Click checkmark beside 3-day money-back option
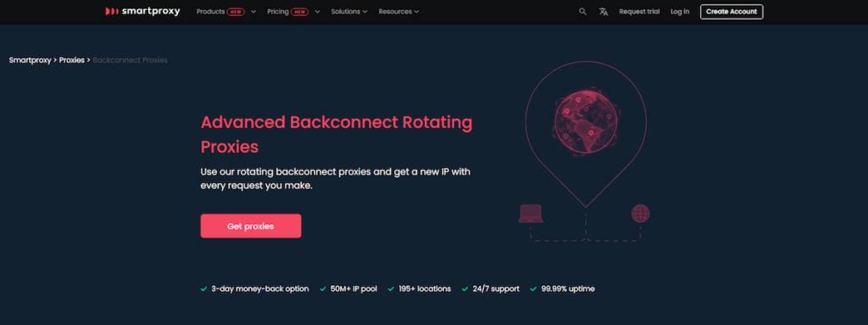This screenshot has width=868, height=325. click(203, 289)
